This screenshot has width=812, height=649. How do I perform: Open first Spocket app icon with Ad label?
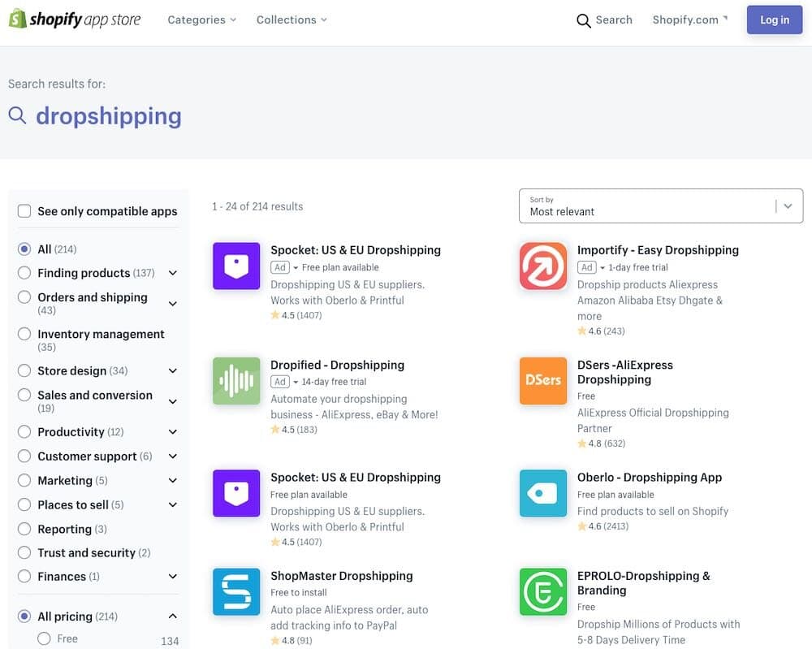[x=236, y=266]
